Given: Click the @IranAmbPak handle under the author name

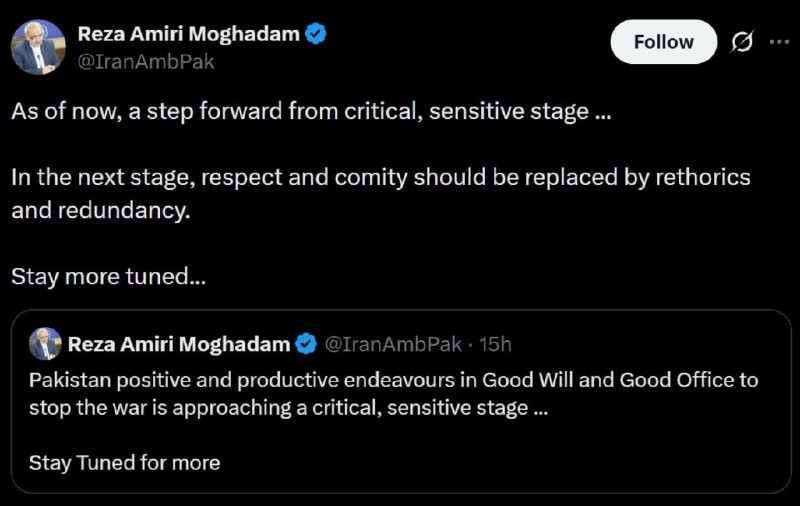Looking at the screenshot, I should (x=146, y=61).
